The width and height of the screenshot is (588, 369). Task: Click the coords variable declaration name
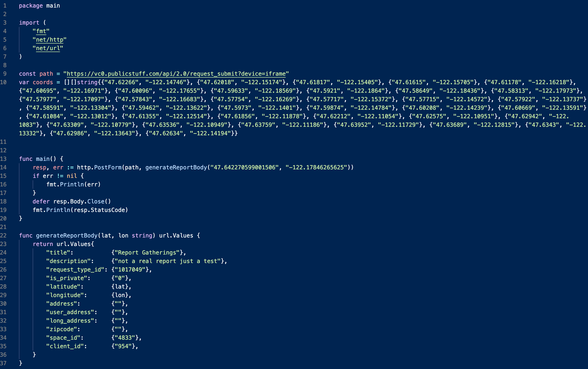pyautogui.click(x=43, y=82)
